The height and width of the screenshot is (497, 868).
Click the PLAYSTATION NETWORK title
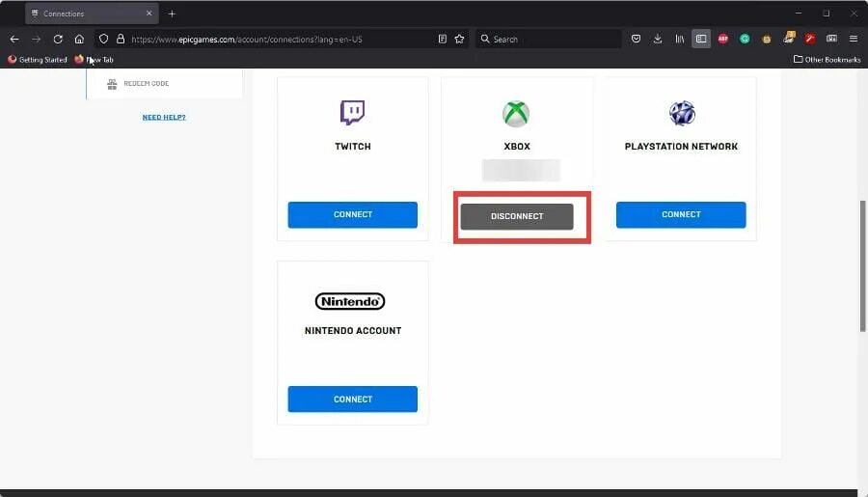click(x=681, y=147)
